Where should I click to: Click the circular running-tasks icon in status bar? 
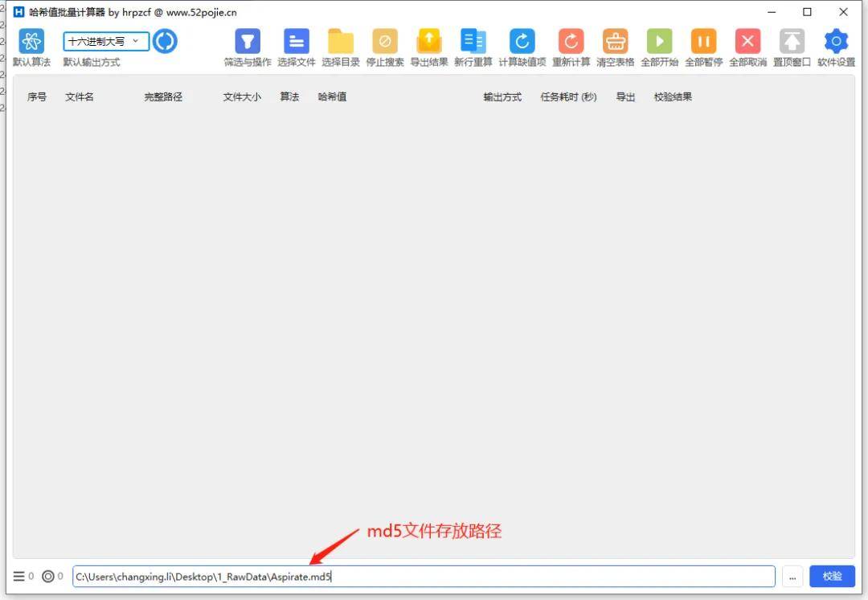click(48, 576)
